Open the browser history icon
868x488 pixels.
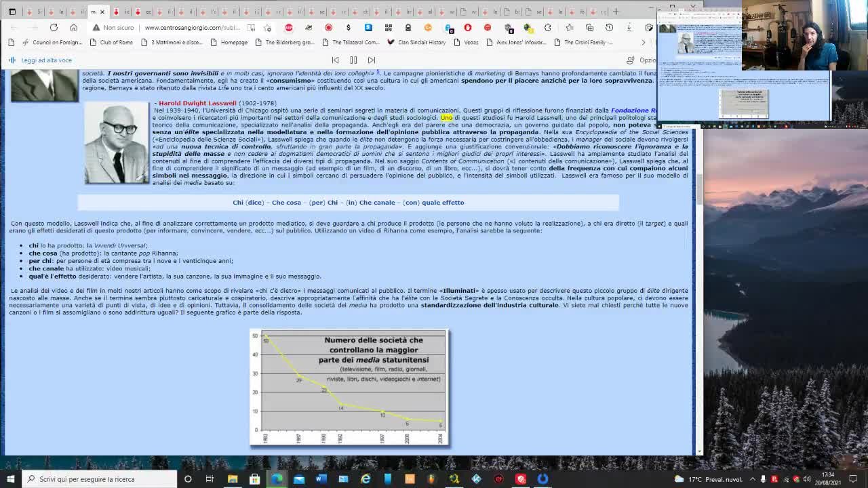pyautogui.click(x=609, y=27)
